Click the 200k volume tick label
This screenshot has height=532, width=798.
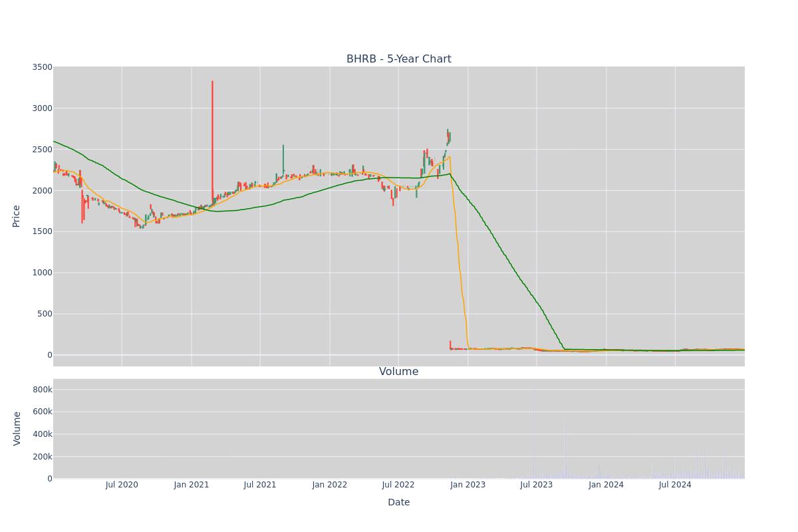41,456
